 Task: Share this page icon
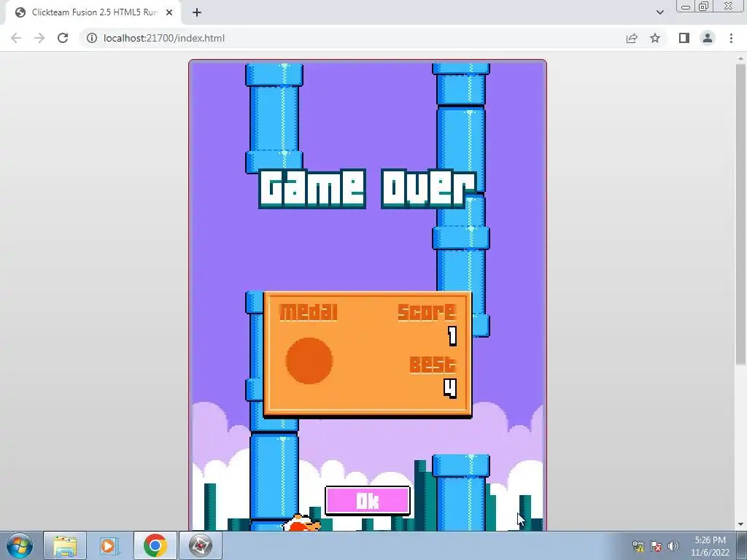[632, 38]
